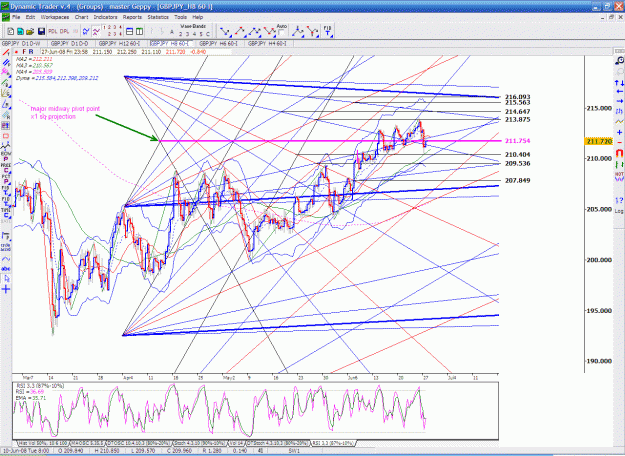Select the first swing projection tool icon

[x=225, y=31]
